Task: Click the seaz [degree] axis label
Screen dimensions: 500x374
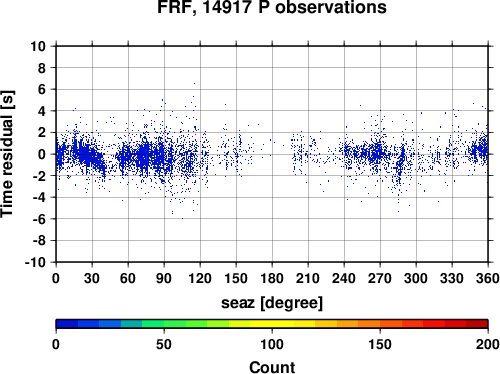Action: click(x=272, y=303)
